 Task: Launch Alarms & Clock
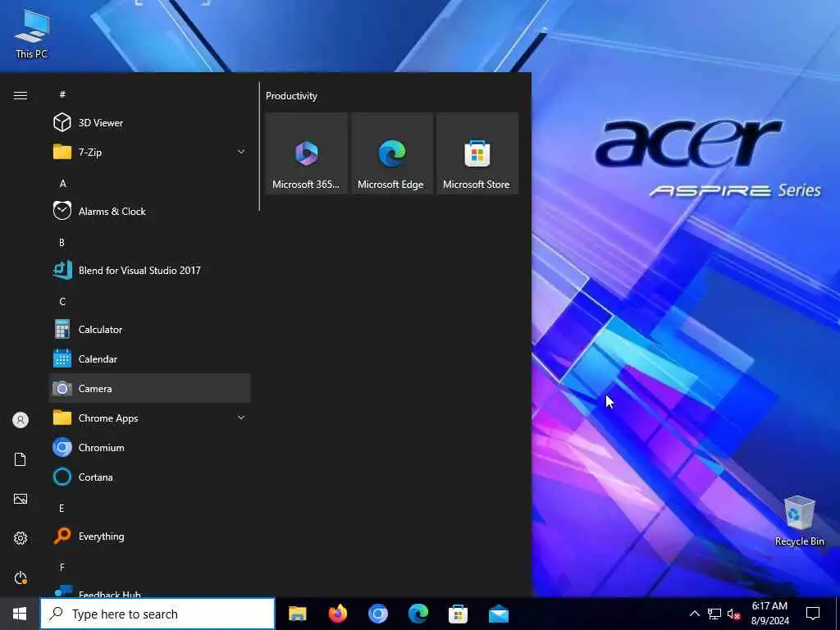click(149, 211)
